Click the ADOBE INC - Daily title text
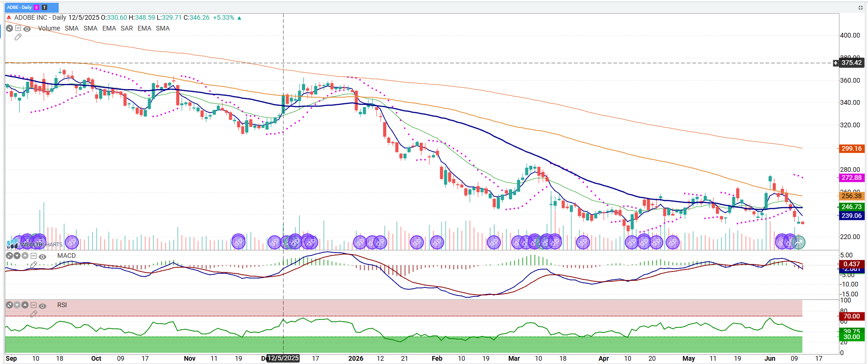 pyautogui.click(x=40, y=17)
